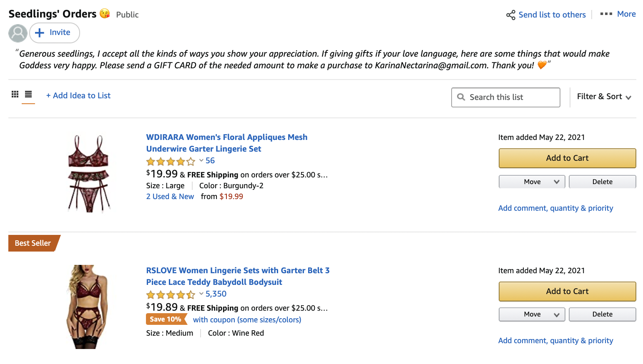The width and height of the screenshot is (643, 364).
Task: Click the Search this list field
Action: coord(505,97)
